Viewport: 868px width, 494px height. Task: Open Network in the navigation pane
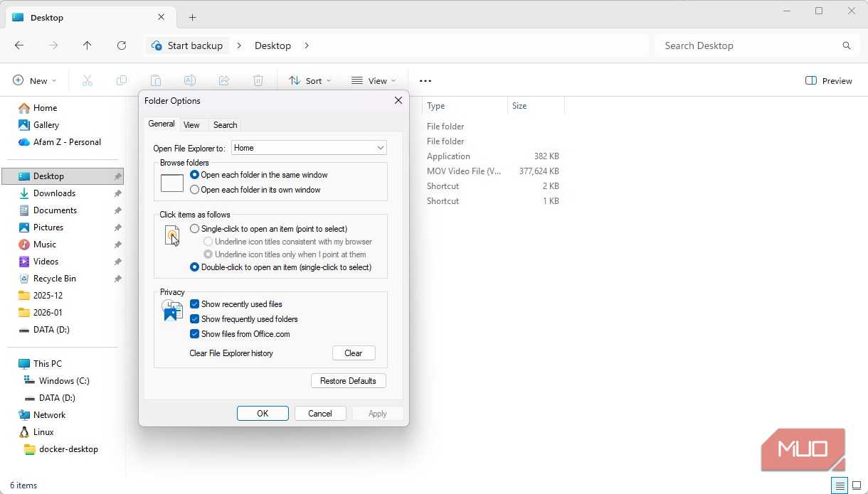[49, 415]
